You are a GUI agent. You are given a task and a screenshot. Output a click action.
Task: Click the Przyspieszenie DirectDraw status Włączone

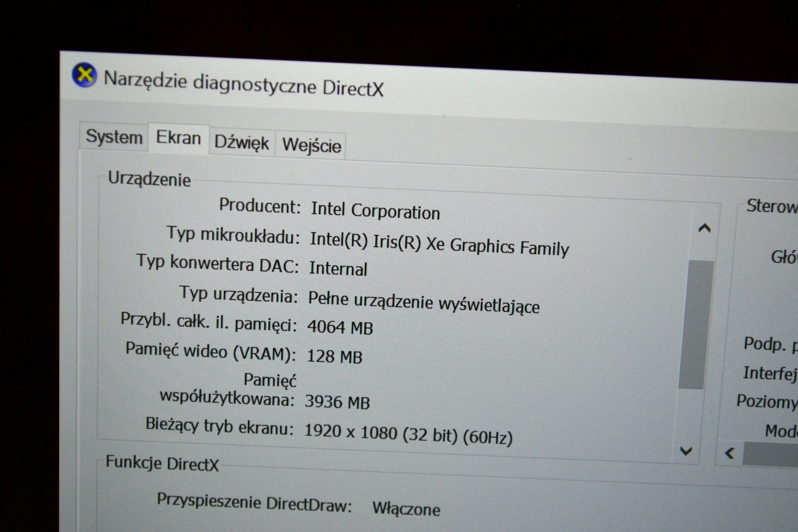click(406, 509)
